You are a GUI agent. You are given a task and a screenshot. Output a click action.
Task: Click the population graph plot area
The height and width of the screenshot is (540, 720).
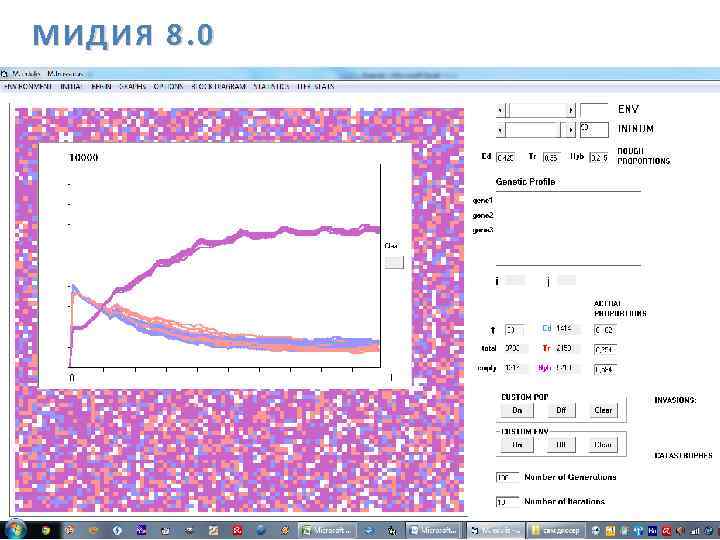pyautogui.click(x=225, y=265)
